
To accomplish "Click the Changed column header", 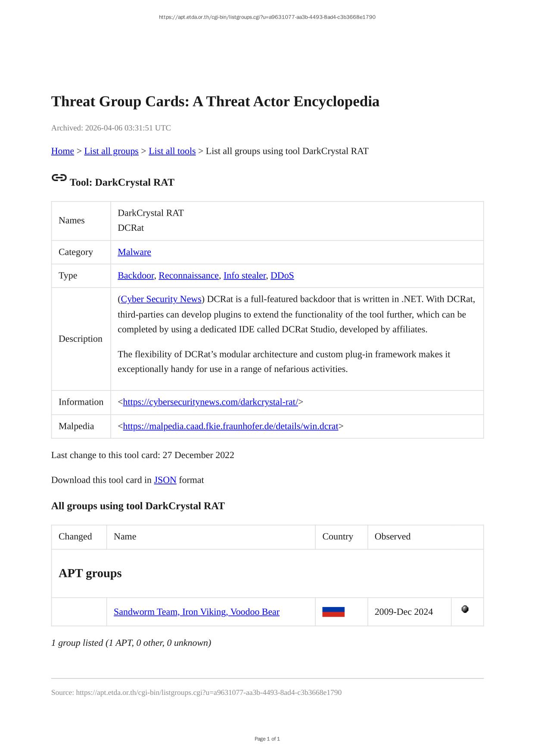I will pos(75,536).
